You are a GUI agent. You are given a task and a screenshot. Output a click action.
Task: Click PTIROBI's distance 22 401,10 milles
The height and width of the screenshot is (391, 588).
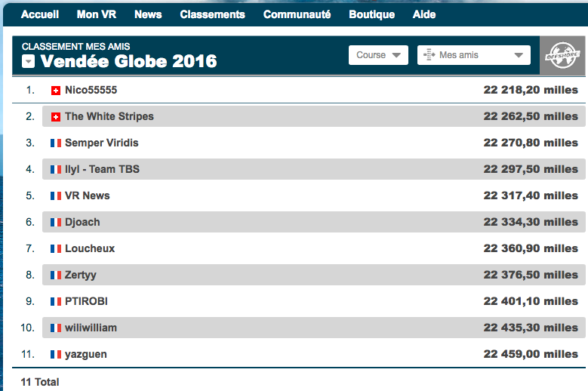pos(531,301)
